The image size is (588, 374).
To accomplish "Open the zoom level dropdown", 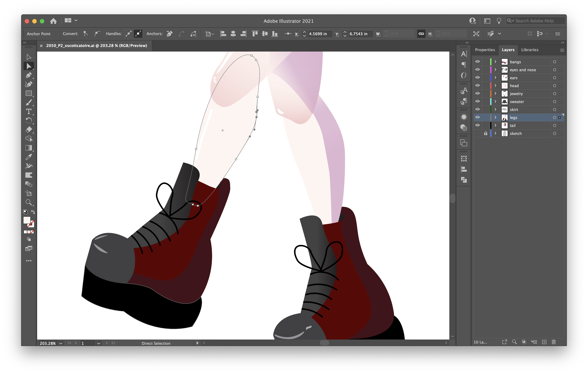I will pos(61,343).
